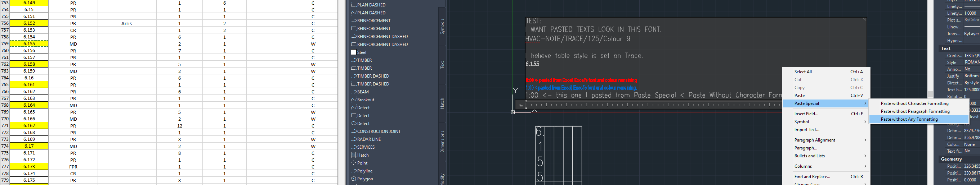Open Find and Replace... entry
The height and width of the screenshot is (185, 980).
pyautogui.click(x=826, y=177)
